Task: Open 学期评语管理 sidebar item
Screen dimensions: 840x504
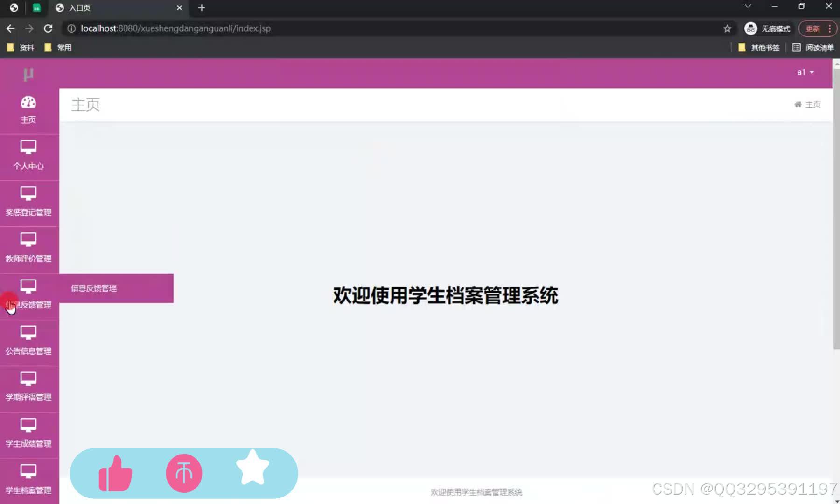Action: [x=28, y=387]
